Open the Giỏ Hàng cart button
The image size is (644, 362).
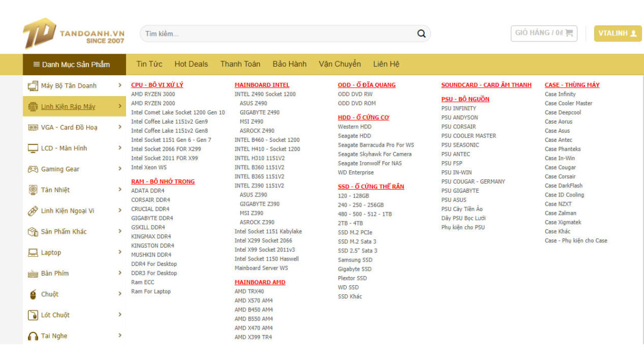coord(544,33)
